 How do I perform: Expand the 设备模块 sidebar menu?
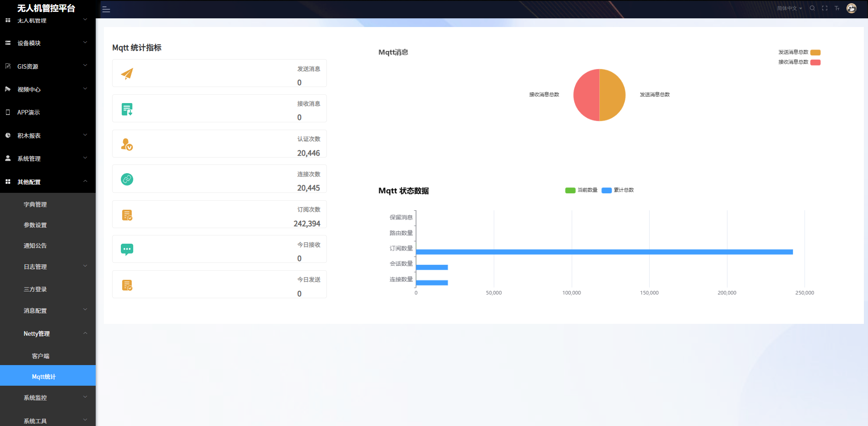pos(48,43)
